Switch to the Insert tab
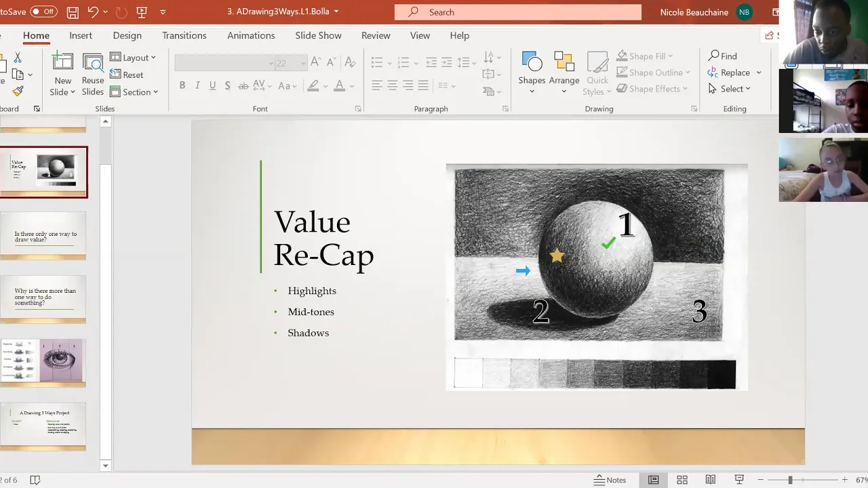This screenshot has height=488, width=868. coord(81,35)
